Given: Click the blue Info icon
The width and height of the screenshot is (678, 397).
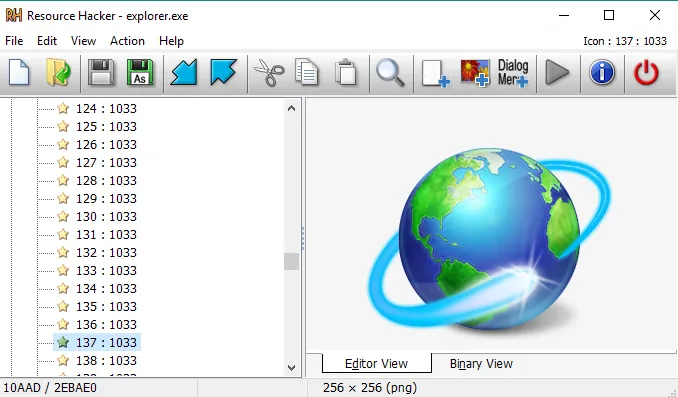Looking at the screenshot, I should pos(601,72).
